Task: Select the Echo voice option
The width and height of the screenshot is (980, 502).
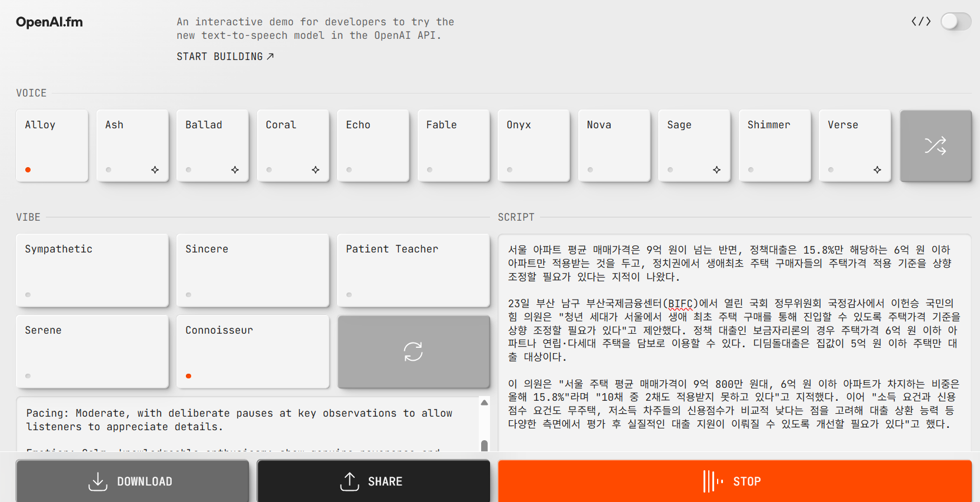Action: [373, 145]
